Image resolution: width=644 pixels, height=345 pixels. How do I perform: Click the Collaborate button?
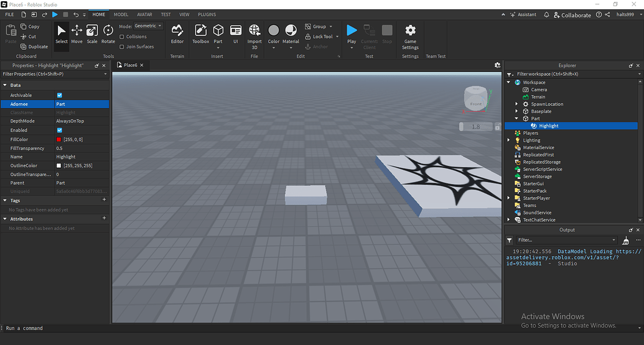click(x=572, y=15)
